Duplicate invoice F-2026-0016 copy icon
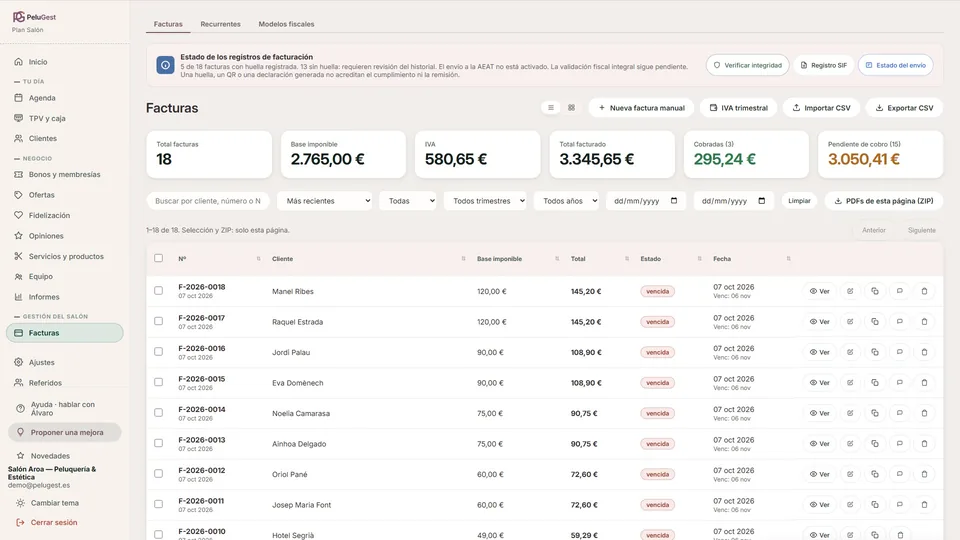Screen dimensions: 960x540 coord(875,352)
